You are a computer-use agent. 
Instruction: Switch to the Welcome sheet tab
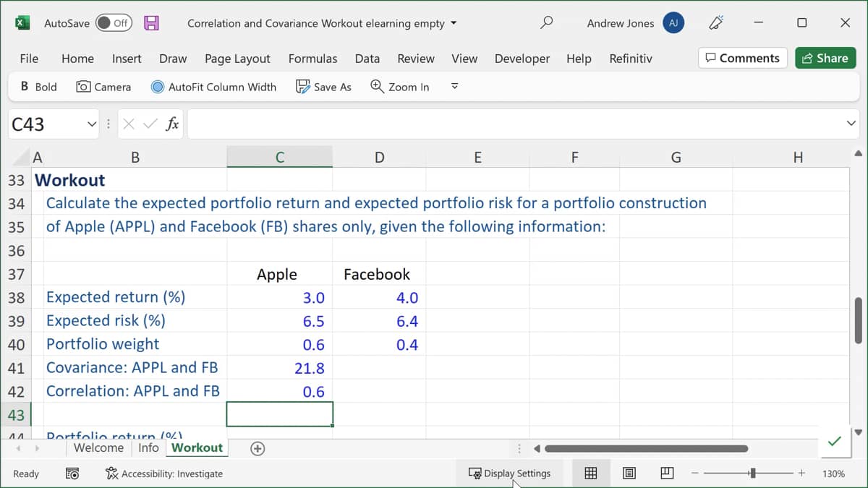tap(98, 448)
